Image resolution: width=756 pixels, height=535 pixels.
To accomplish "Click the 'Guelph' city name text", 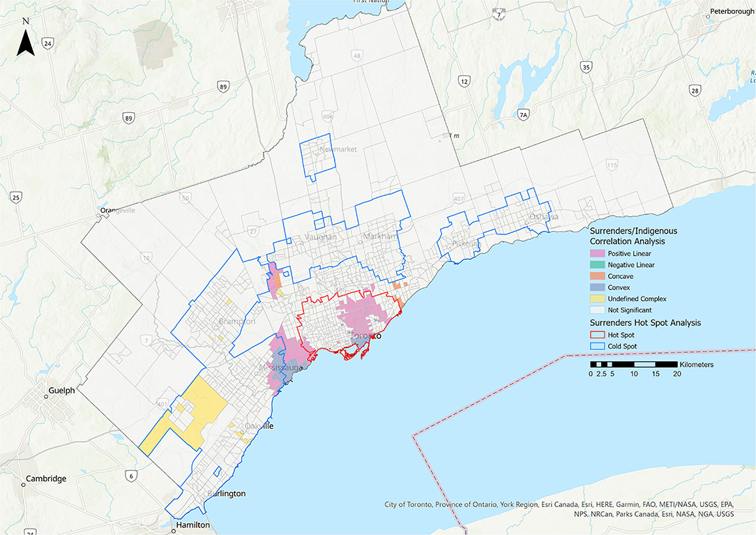I will pos(61,391).
